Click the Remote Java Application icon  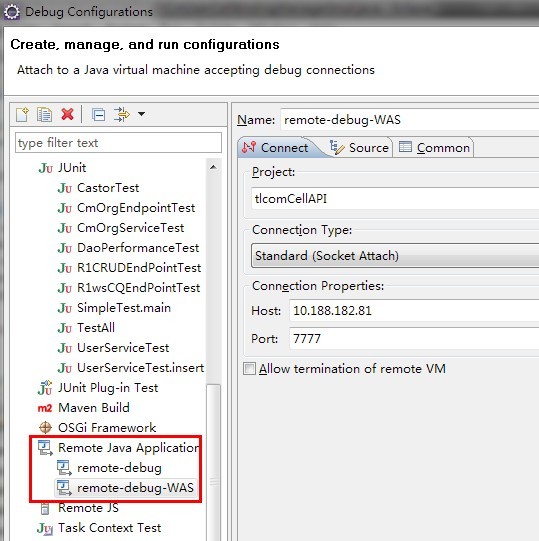pos(45,448)
